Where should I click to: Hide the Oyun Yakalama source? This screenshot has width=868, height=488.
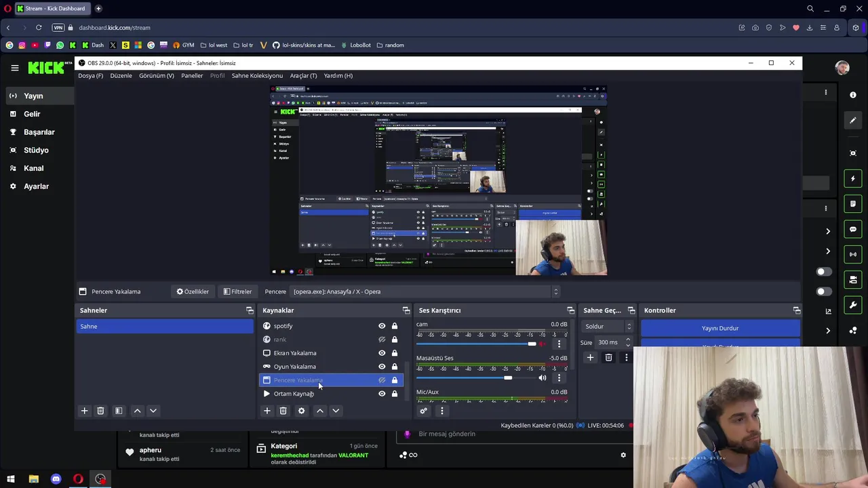[382, 367]
